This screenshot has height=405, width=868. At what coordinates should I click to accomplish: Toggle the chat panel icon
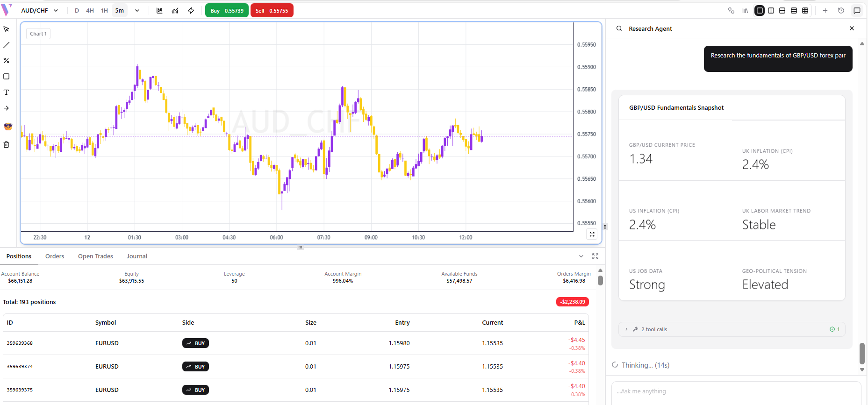(857, 11)
